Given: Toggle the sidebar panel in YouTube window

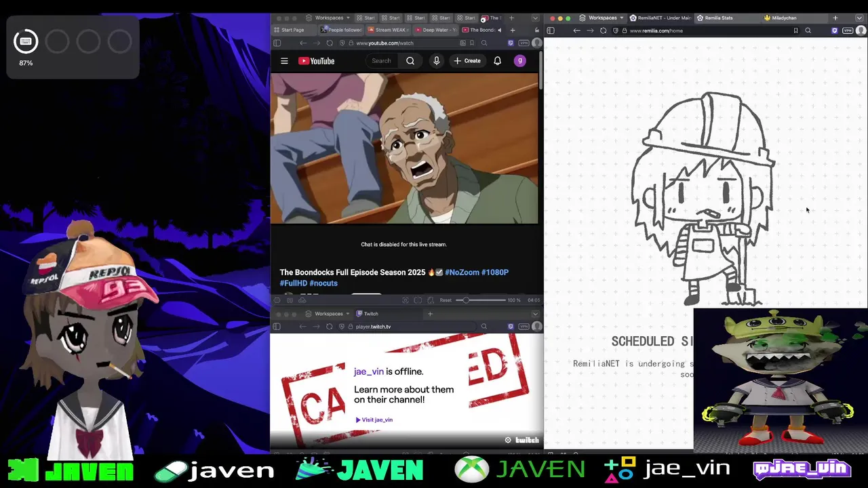Looking at the screenshot, I should (x=277, y=43).
